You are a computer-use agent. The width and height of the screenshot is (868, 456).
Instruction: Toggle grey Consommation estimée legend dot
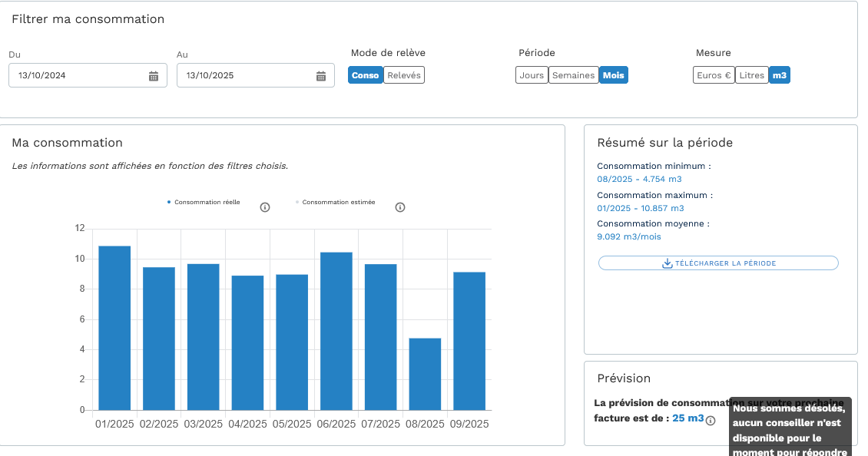coord(297,202)
